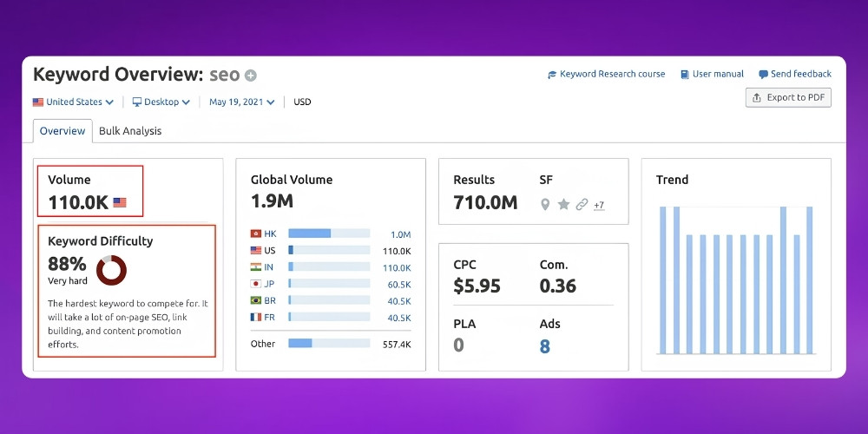868x434 pixels.
Task: Switch to the Bulk Analysis tab
Action: pos(130,131)
